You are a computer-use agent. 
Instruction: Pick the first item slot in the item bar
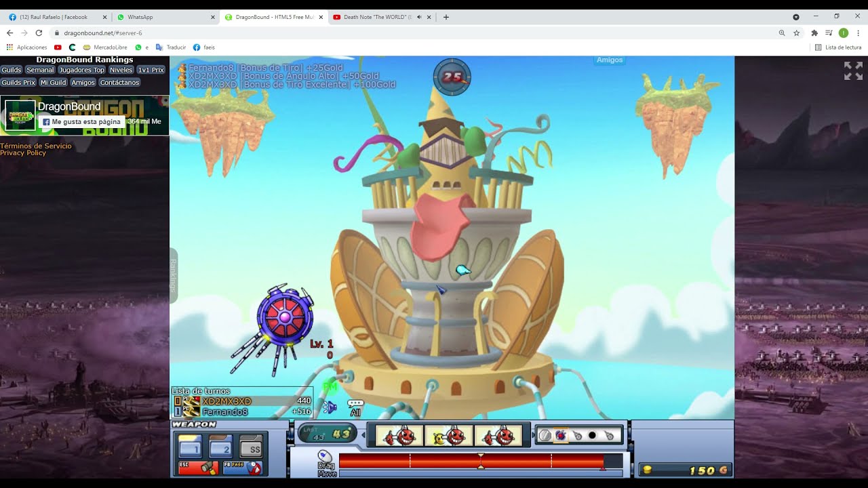399,436
